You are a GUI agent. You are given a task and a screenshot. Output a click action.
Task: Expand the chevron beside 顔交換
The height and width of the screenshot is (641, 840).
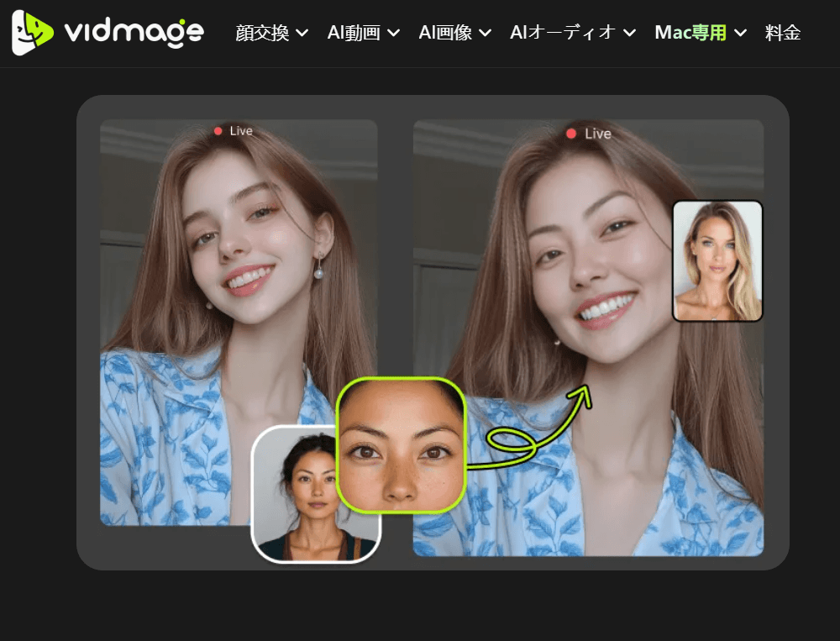tap(302, 34)
